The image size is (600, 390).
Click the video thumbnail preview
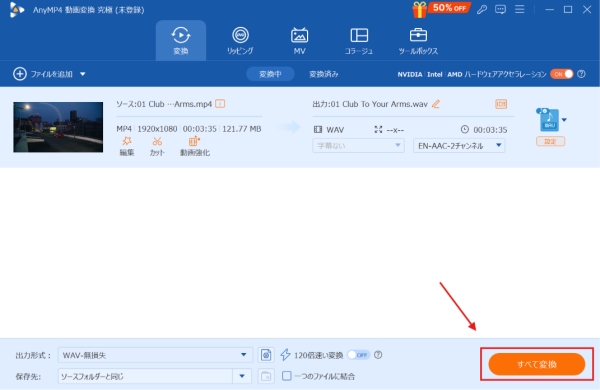tap(58, 127)
